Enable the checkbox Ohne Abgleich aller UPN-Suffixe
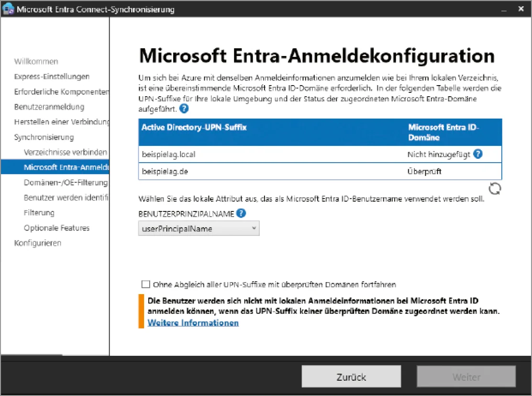This screenshot has width=532, height=396. tap(145, 284)
